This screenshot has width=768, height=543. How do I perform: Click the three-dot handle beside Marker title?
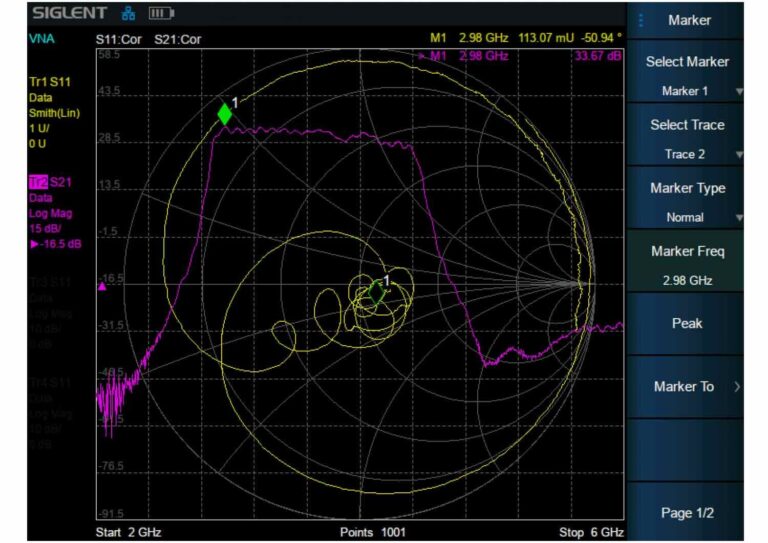click(641, 20)
